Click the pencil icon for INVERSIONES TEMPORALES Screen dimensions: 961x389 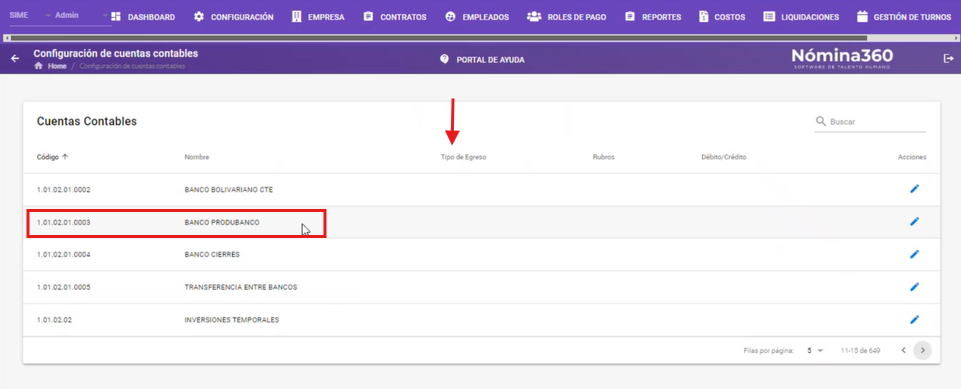914,319
